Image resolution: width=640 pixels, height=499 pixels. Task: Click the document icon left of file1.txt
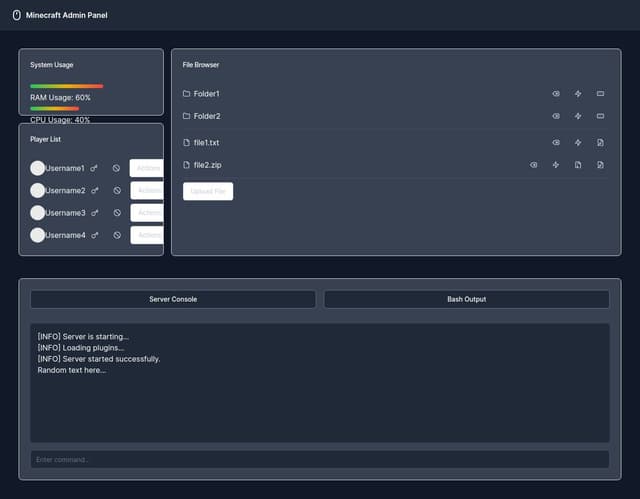pyautogui.click(x=187, y=143)
